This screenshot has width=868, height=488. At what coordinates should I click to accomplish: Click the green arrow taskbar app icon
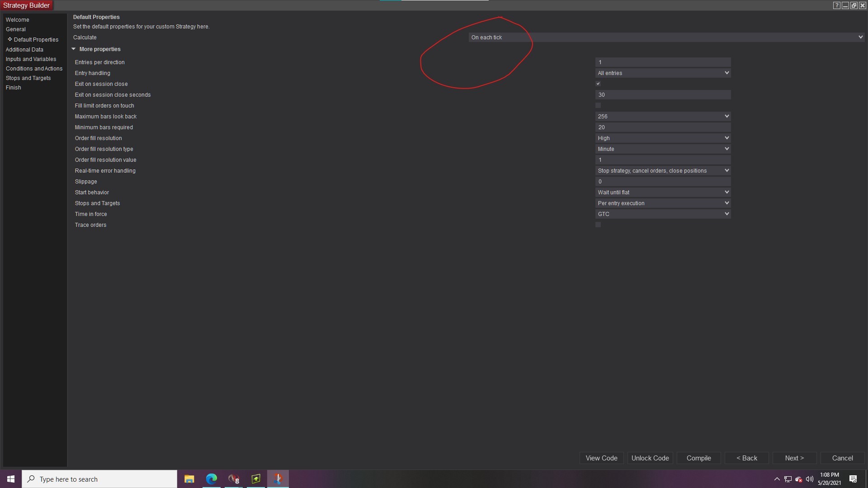(x=255, y=479)
